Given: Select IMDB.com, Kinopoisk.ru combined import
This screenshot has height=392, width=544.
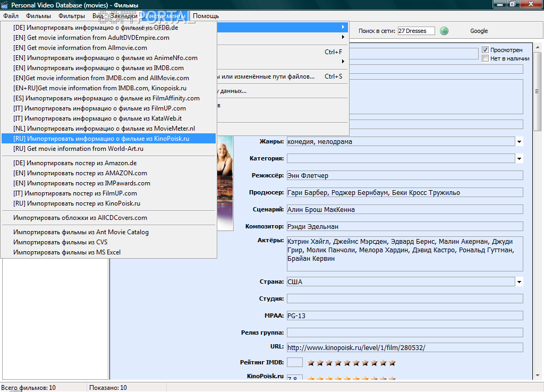Looking at the screenshot, I should coord(108,88).
